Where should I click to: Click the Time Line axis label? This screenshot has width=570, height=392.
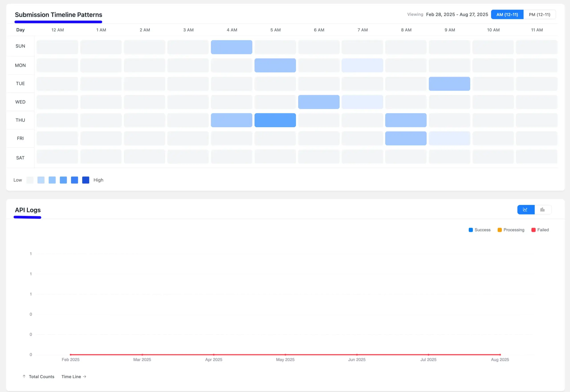[x=71, y=377]
